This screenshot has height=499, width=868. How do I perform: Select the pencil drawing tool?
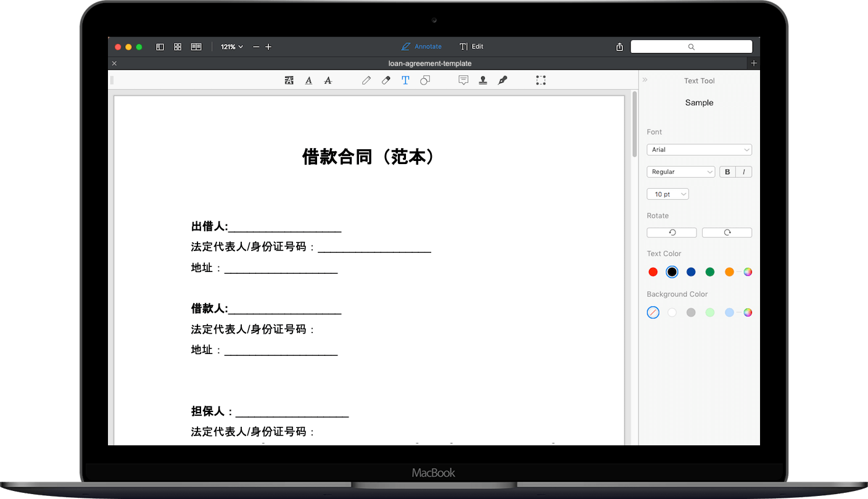click(x=366, y=80)
